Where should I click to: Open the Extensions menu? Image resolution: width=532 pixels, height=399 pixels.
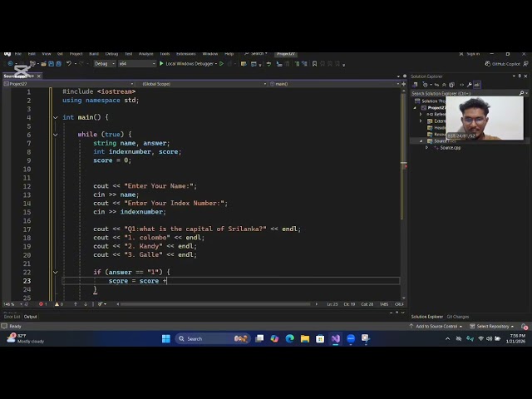click(x=186, y=54)
